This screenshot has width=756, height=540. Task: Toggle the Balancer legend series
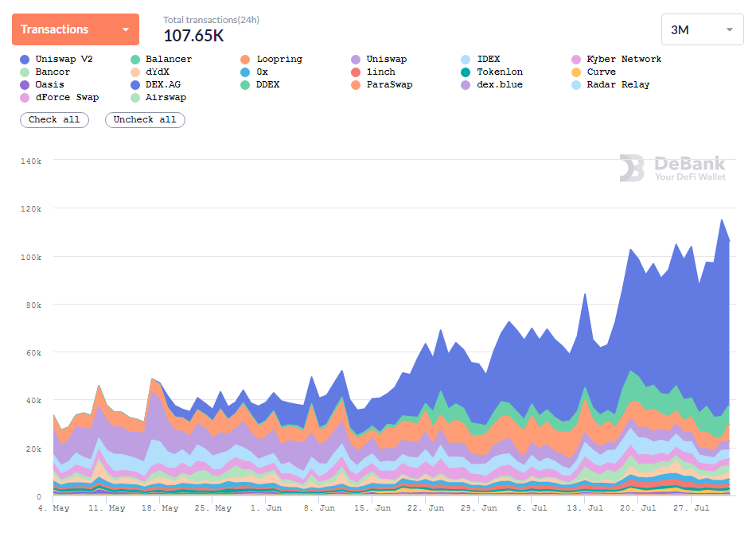pyautogui.click(x=162, y=60)
